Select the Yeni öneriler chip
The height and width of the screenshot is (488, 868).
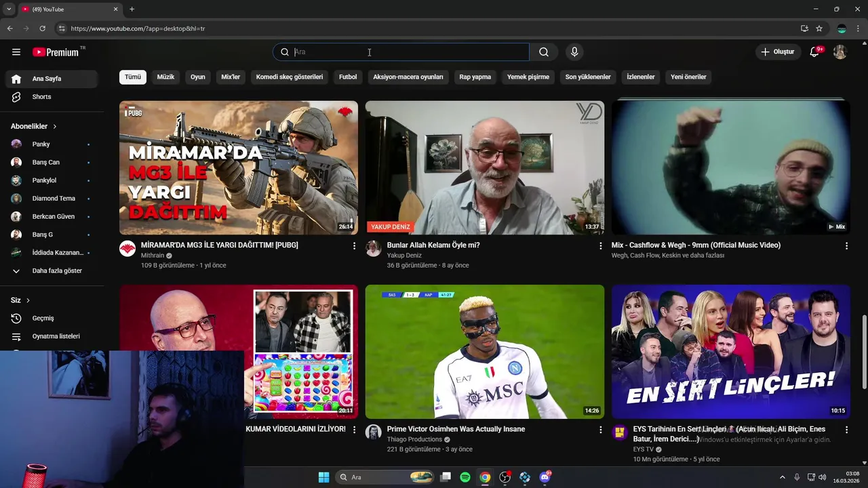click(688, 77)
